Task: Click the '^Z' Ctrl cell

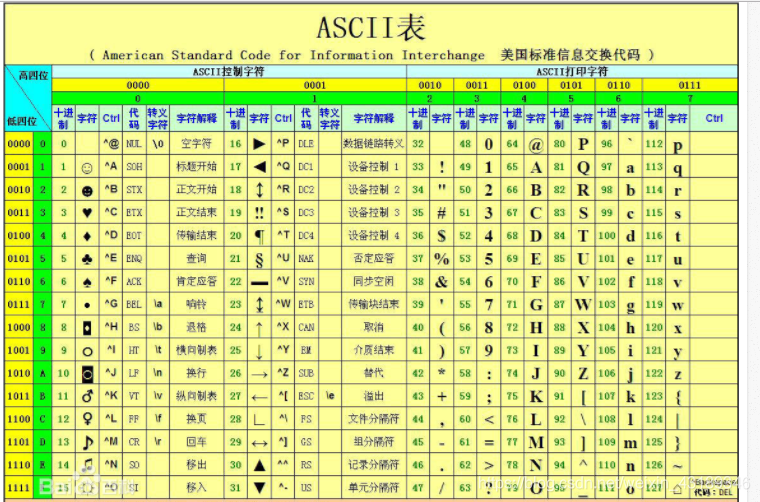Action: 283,373
